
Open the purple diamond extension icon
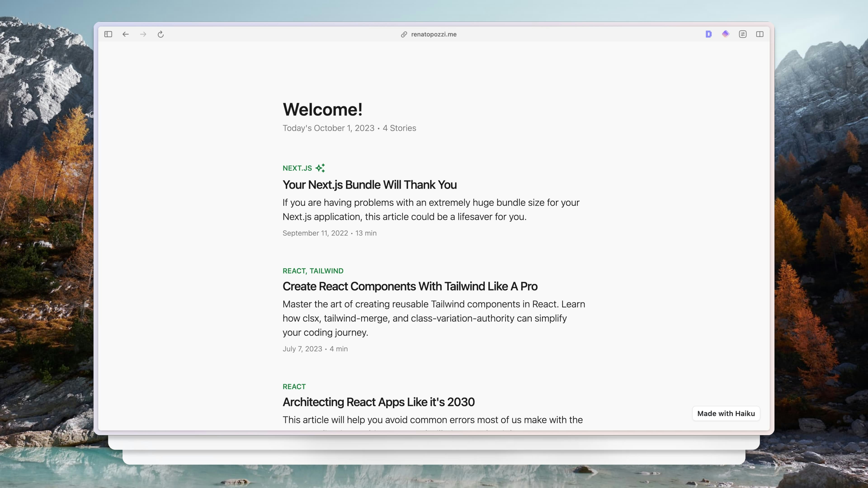pos(725,34)
